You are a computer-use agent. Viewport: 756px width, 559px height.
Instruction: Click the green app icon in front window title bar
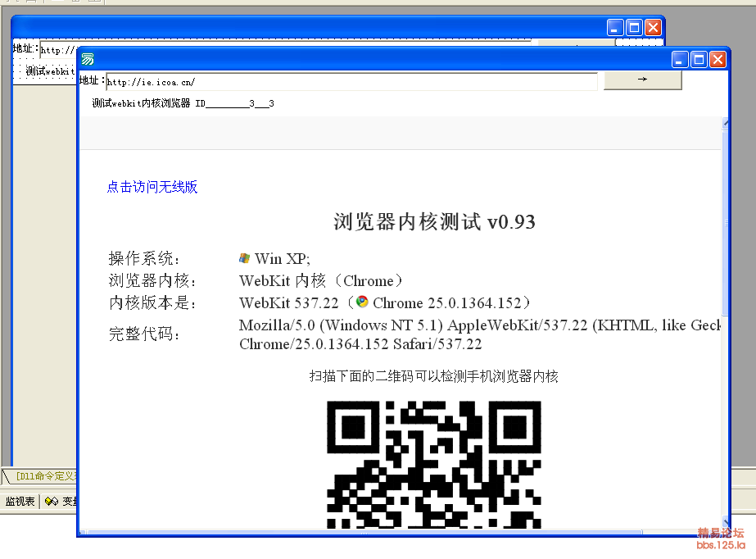[88, 59]
